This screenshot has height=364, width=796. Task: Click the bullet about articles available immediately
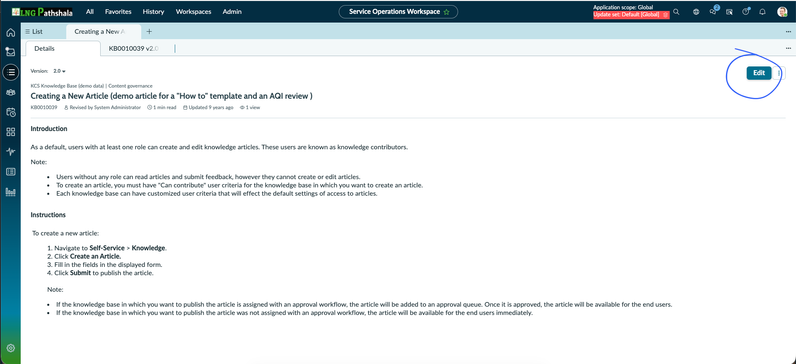[x=294, y=313]
